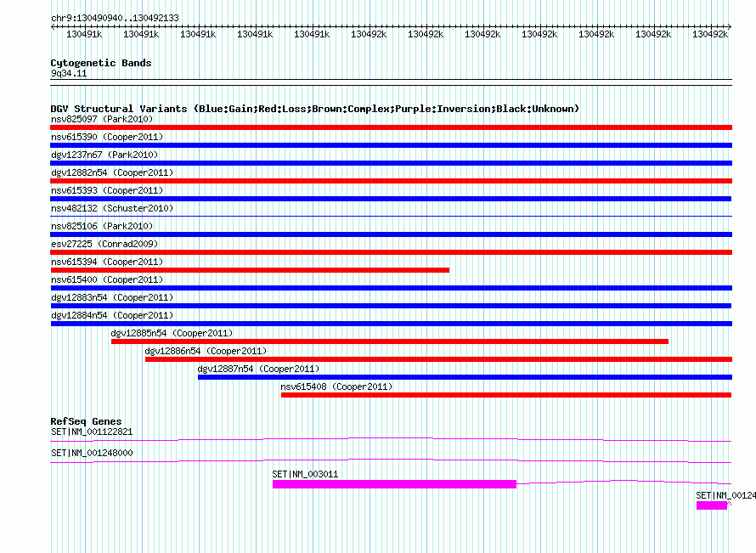Click the right arrowhead of the coordinate ruler
Viewport: 756px width, 553px height.
pyautogui.click(x=730, y=27)
